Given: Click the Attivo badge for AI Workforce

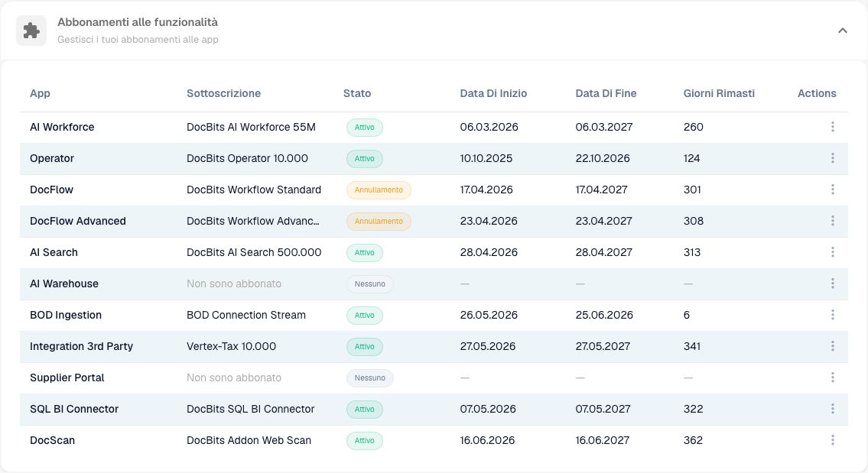Looking at the screenshot, I should (364, 128).
